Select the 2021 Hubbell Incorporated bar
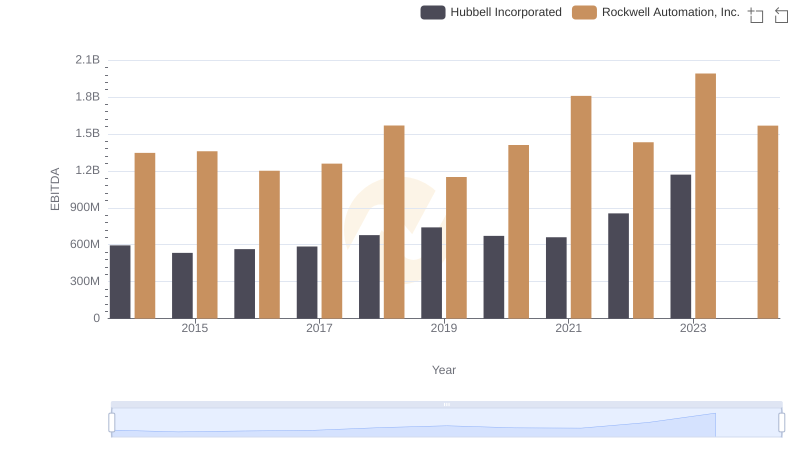Image resolution: width=800 pixels, height=461 pixels. (x=556, y=277)
